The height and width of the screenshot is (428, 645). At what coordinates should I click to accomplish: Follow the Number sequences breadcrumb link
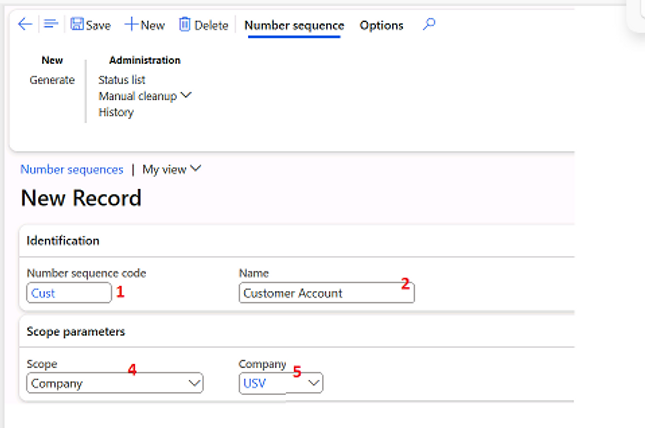72,169
